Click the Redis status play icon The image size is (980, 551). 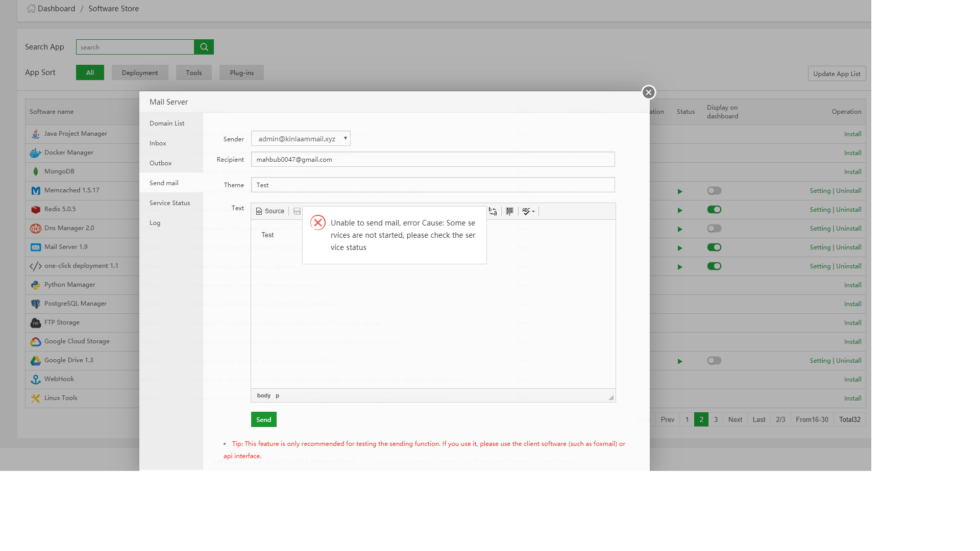680,210
